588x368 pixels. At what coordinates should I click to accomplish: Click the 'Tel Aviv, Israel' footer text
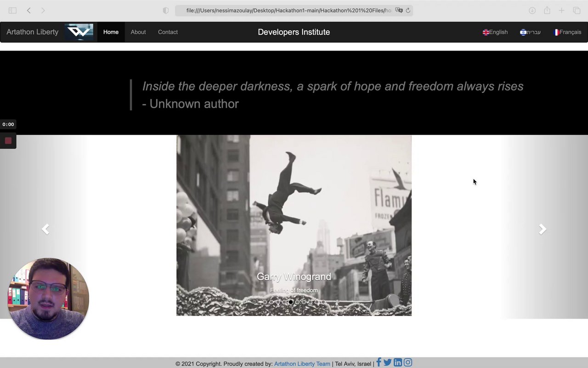pyautogui.click(x=353, y=363)
